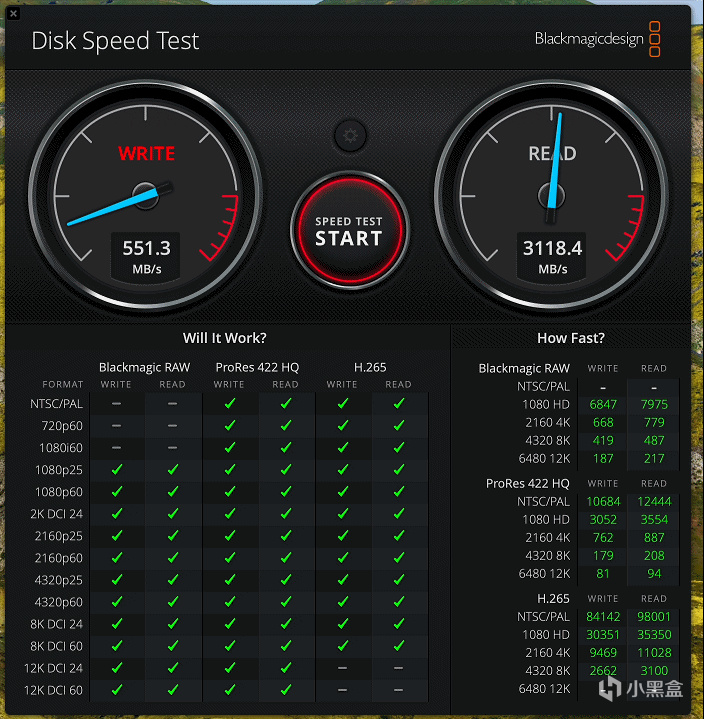This screenshot has width=704, height=719.
Task: Click H.265 write dash for 12K DCI 24
Action: coord(343,668)
